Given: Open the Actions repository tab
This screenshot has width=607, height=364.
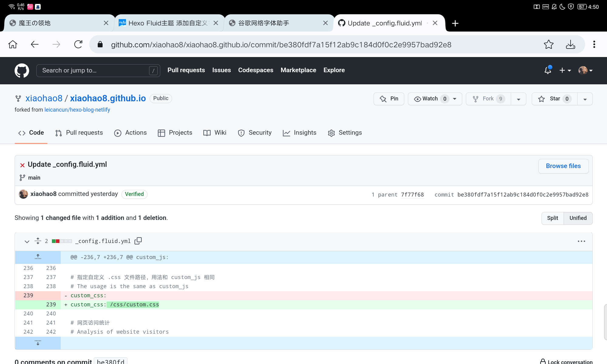Looking at the screenshot, I should (131, 133).
